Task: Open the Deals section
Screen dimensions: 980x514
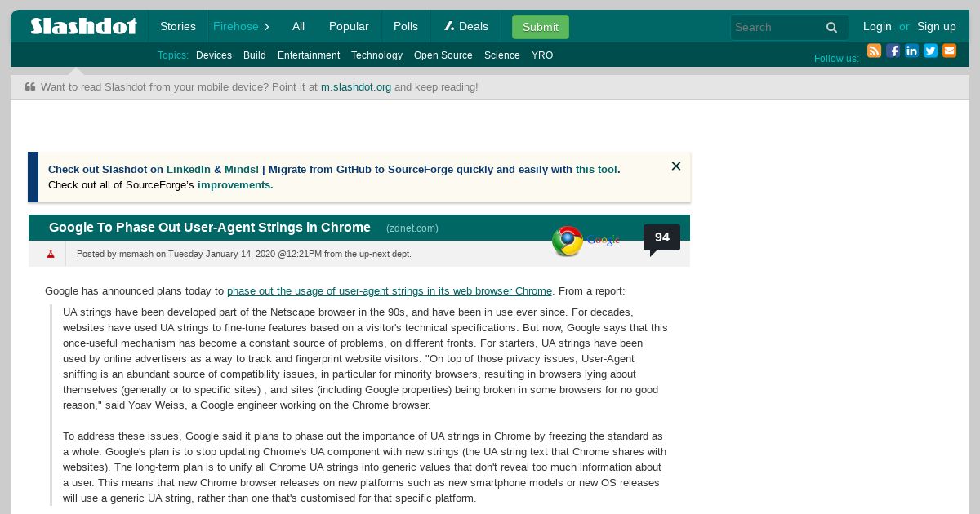Action: [466, 26]
